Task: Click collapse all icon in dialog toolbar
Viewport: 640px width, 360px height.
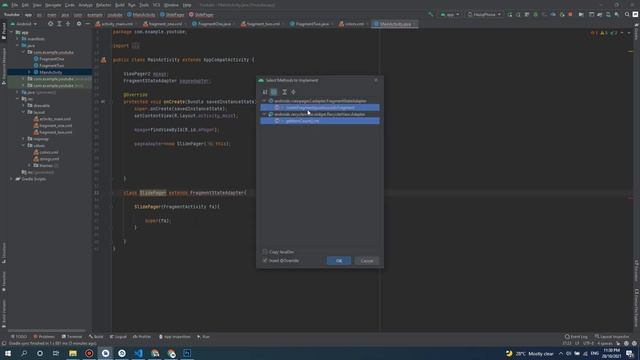Action: pos(293,92)
